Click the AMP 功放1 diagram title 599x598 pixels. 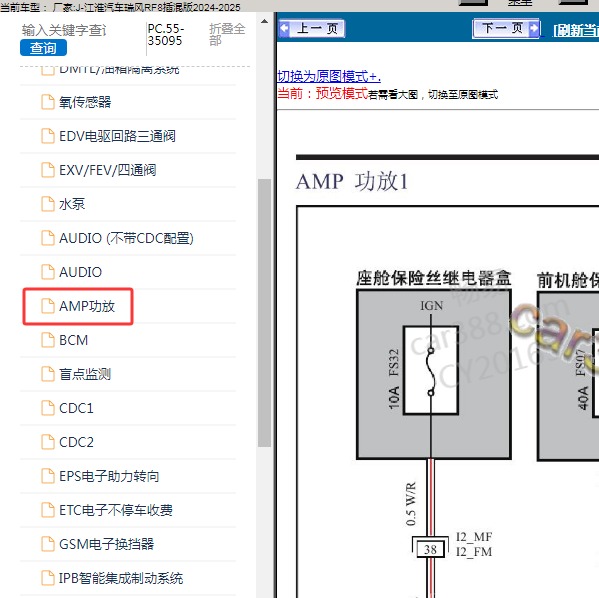(352, 181)
